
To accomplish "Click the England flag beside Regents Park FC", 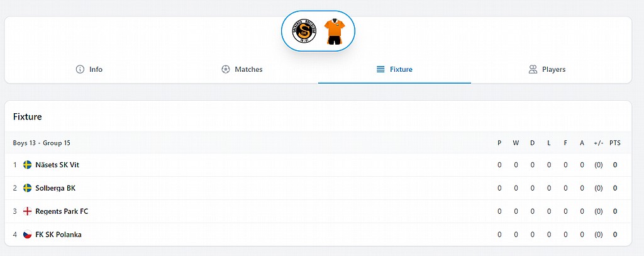I will point(28,211).
